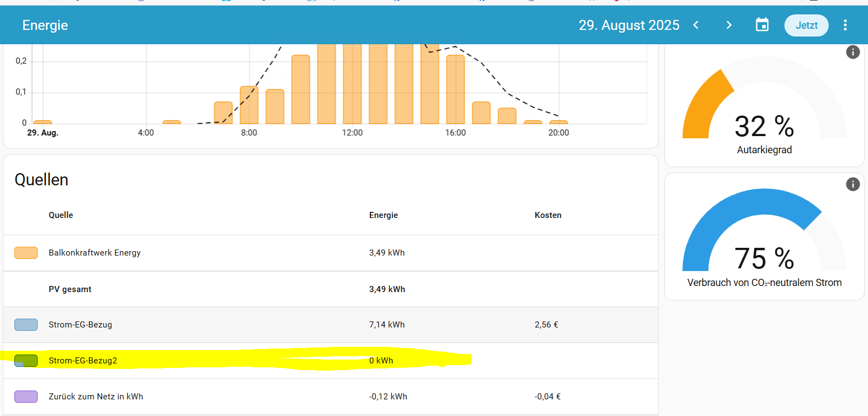Open the Strom-EG-Bezug2 source entry
This screenshot has width=868, height=416.
83,361
